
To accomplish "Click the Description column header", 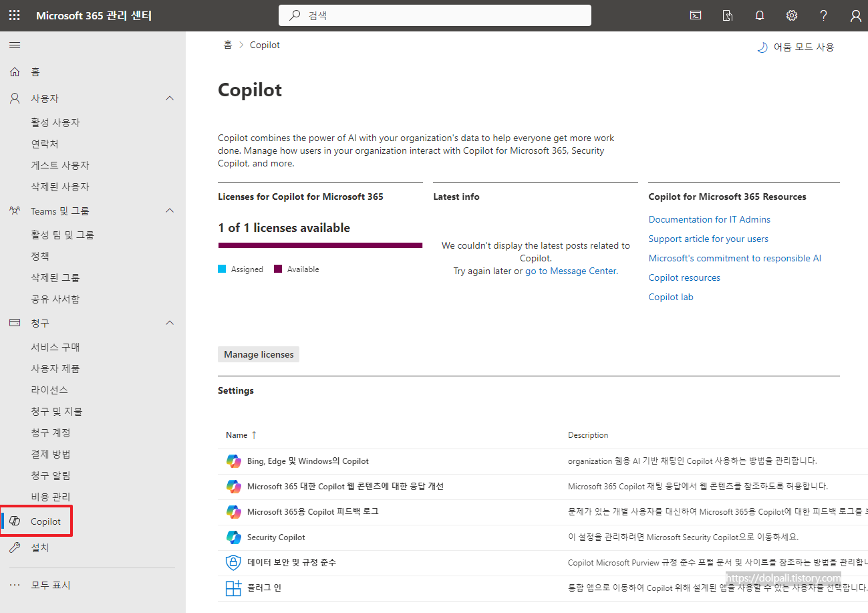I will point(588,435).
